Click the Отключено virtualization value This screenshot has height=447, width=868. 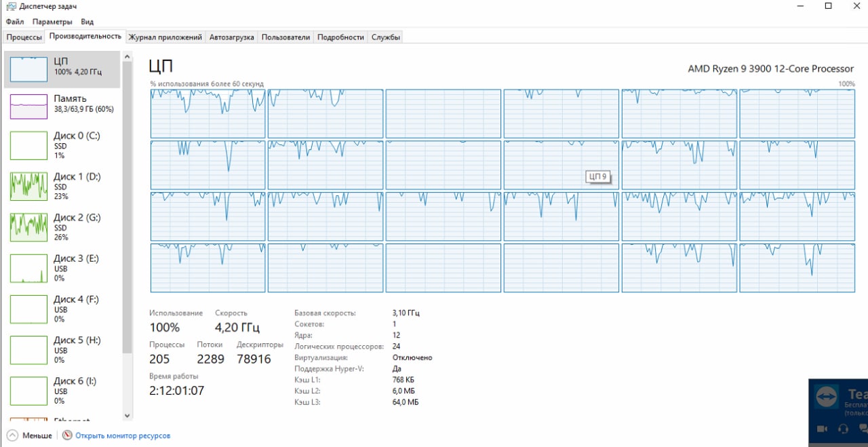[412, 357]
